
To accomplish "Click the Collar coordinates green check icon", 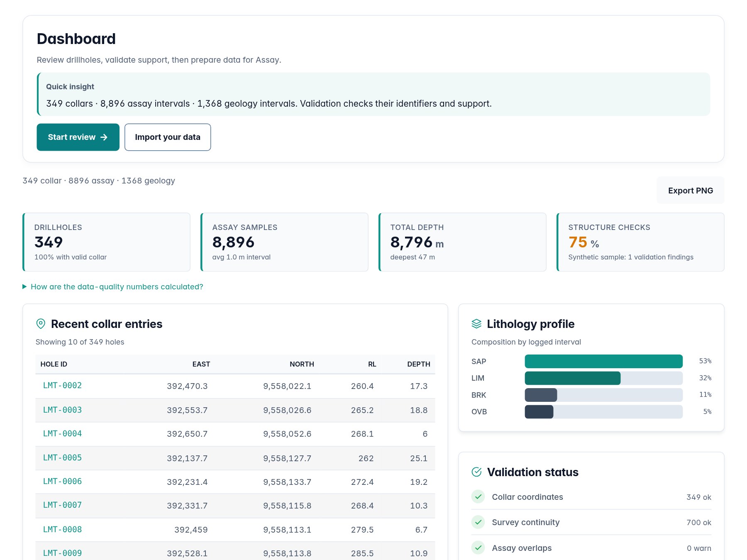I will [478, 496].
